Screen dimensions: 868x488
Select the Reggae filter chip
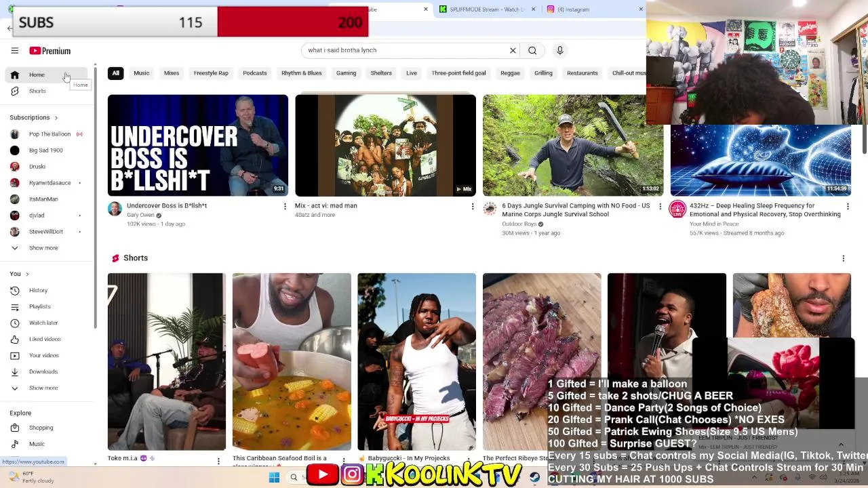(510, 73)
